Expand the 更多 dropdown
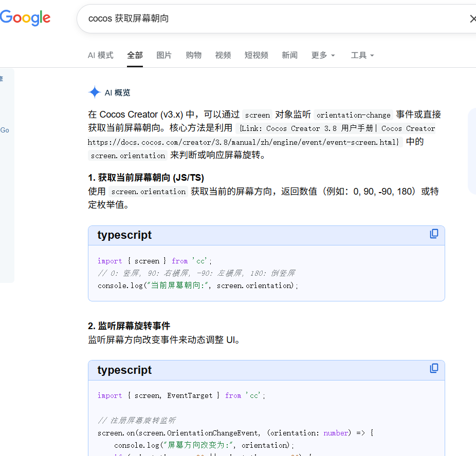This screenshot has height=456, width=476. coord(323,55)
